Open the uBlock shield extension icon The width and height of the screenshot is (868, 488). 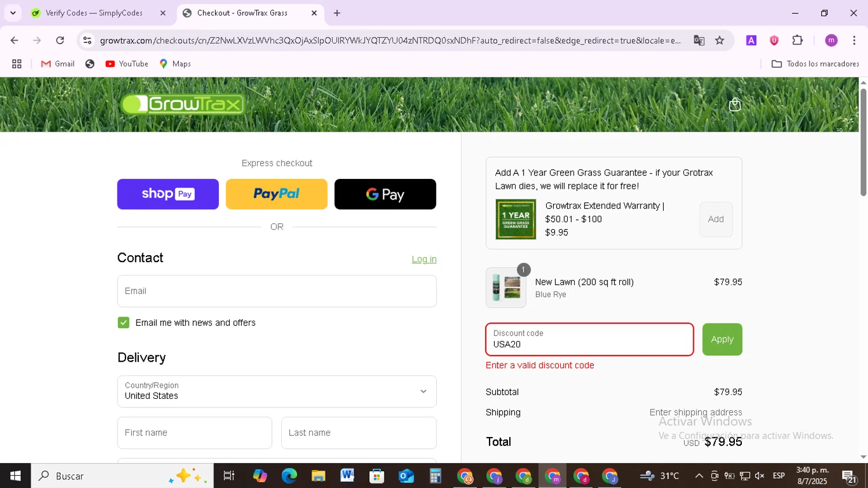[774, 41]
